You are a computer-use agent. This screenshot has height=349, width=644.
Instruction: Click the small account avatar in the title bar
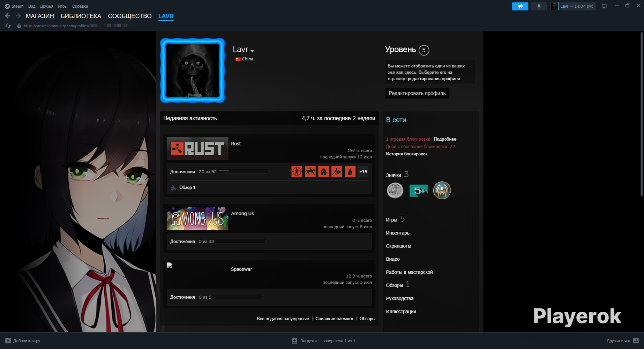click(x=554, y=6)
